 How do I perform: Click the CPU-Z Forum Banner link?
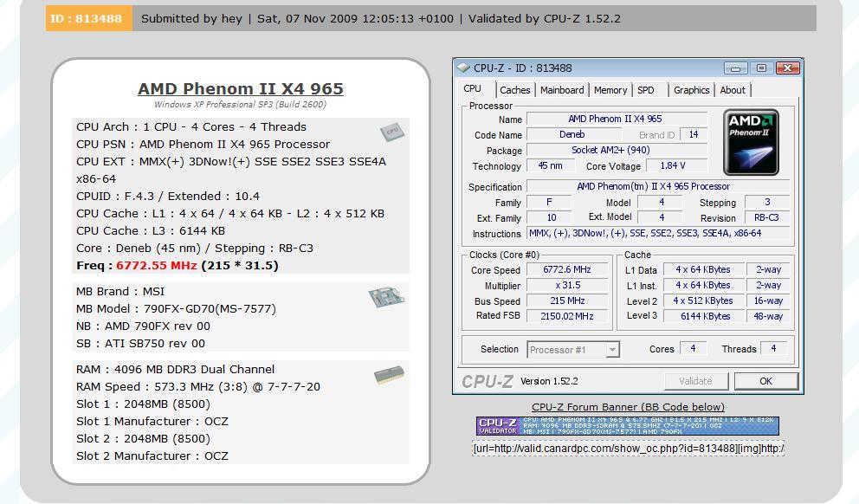click(x=628, y=407)
